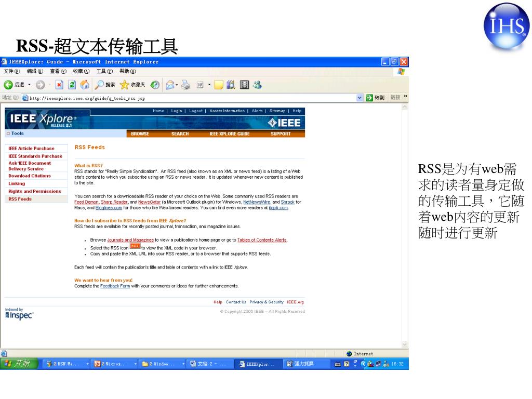Click the orange RSS icon in page

pyautogui.click(x=135, y=246)
